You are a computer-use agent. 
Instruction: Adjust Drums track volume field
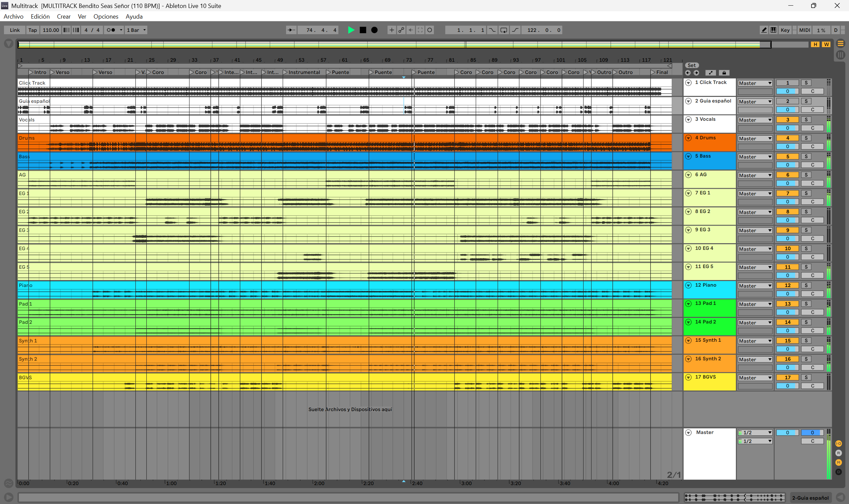coord(788,146)
